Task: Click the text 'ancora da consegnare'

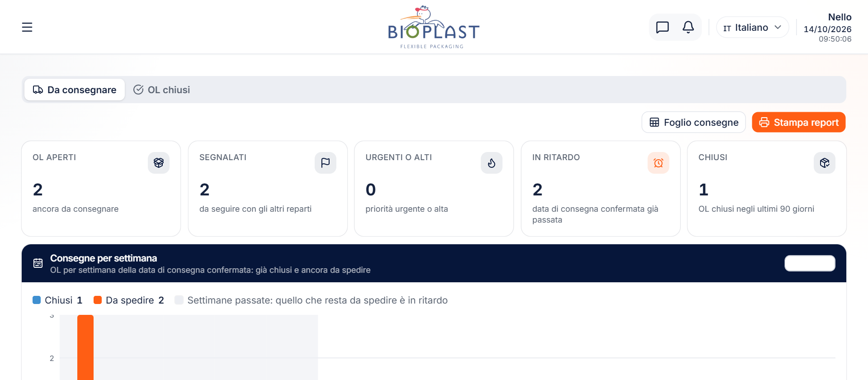Action: click(75, 209)
